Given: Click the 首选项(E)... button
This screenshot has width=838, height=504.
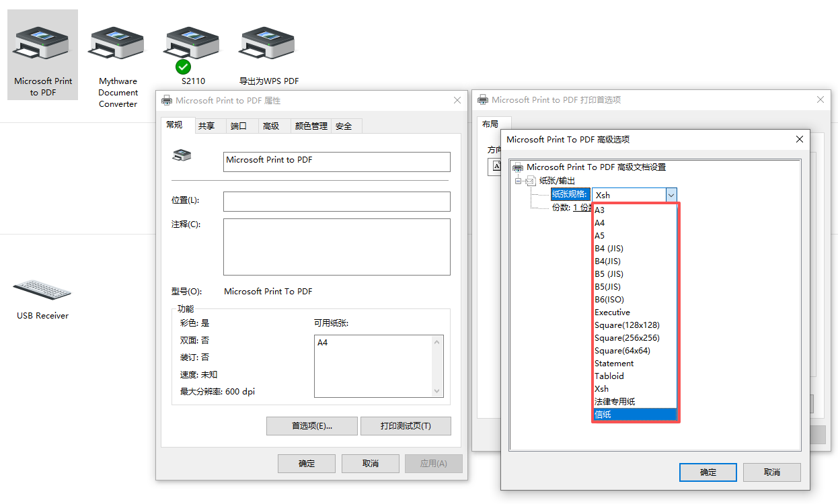Looking at the screenshot, I should point(311,426).
